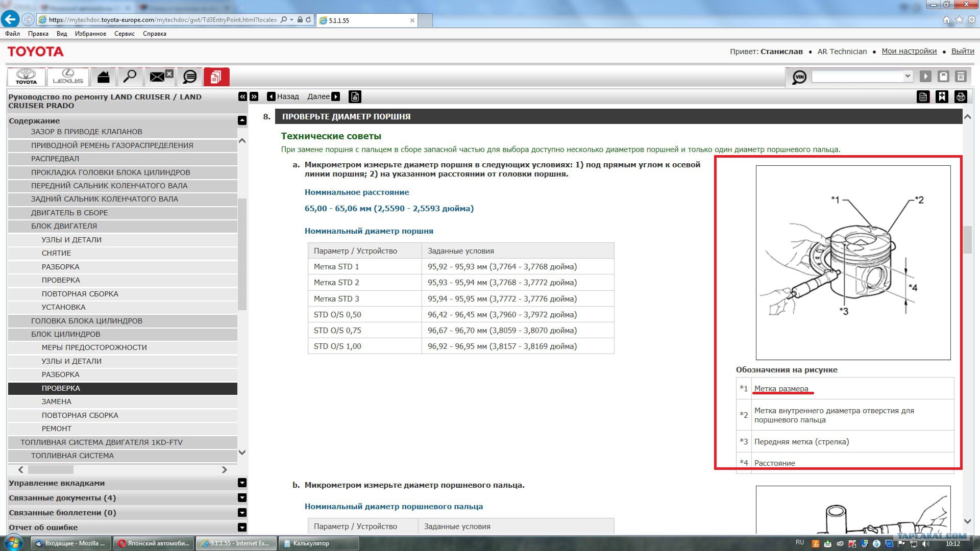Open the envelope messages icon
The width and height of the screenshot is (980, 551).
click(x=158, y=77)
